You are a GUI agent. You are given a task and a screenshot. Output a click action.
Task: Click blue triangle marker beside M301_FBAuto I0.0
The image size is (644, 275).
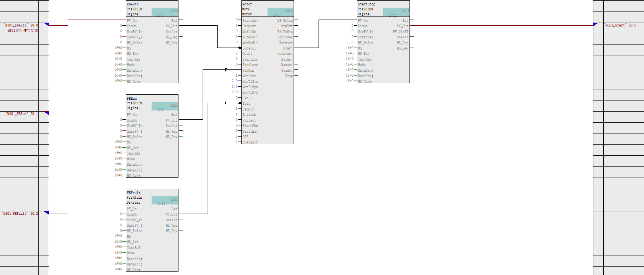click(47, 25)
